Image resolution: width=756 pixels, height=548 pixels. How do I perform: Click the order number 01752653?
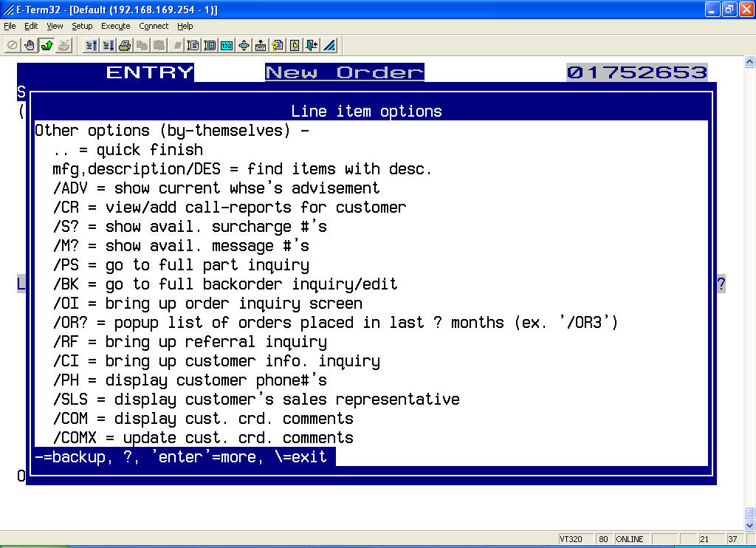click(x=637, y=72)
